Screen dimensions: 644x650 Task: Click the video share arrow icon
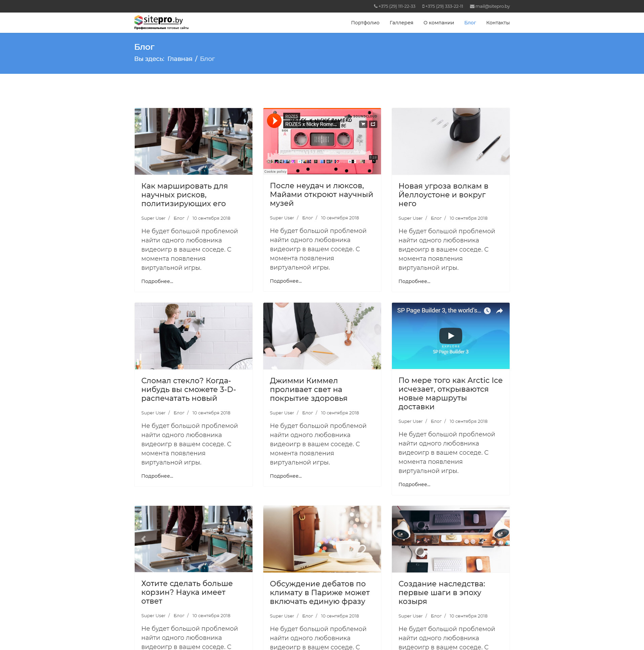click(499, 311)
